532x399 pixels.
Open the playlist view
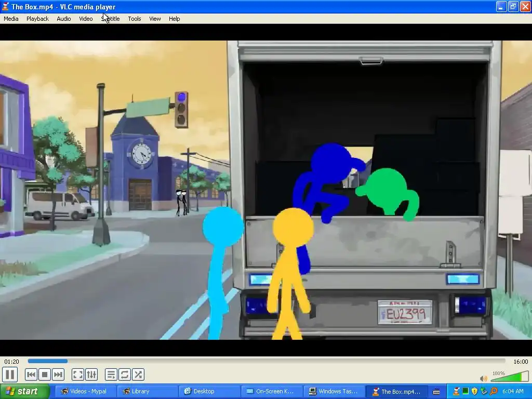coord(111,375)
